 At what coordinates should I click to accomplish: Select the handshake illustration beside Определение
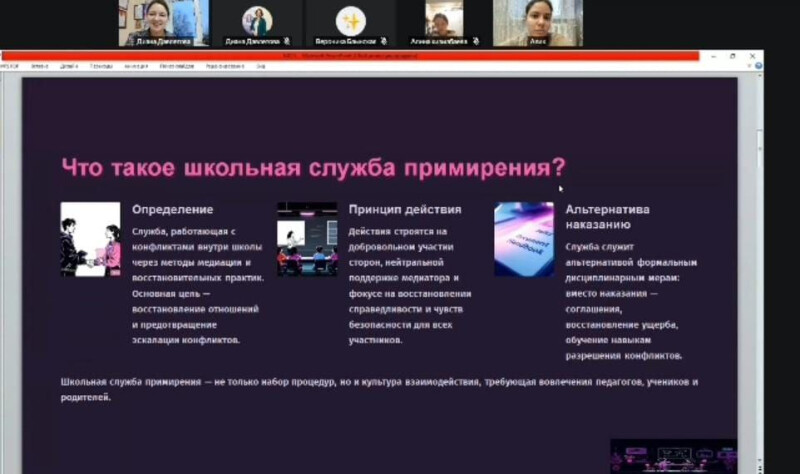[x=90, y=239]
